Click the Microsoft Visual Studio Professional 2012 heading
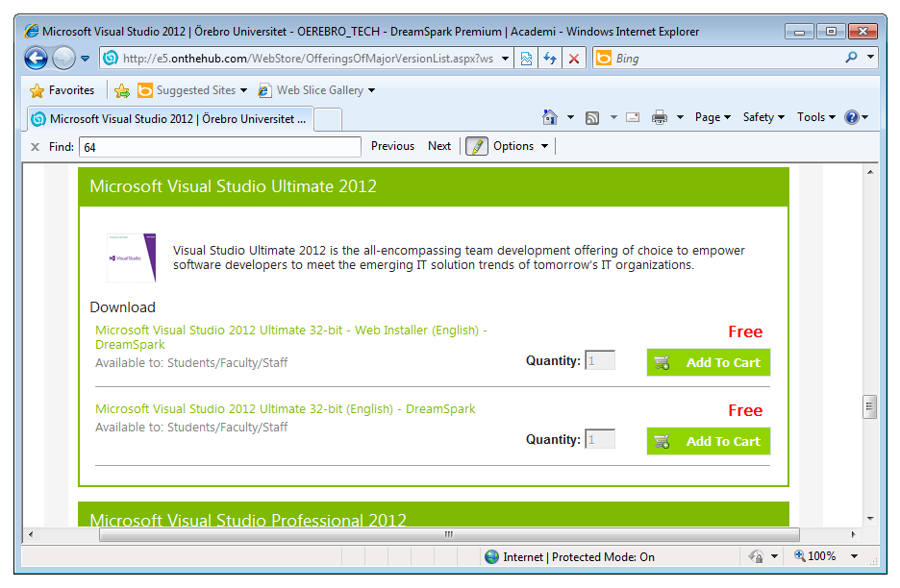This screenshot has width=900, height=588. (248, 520)
